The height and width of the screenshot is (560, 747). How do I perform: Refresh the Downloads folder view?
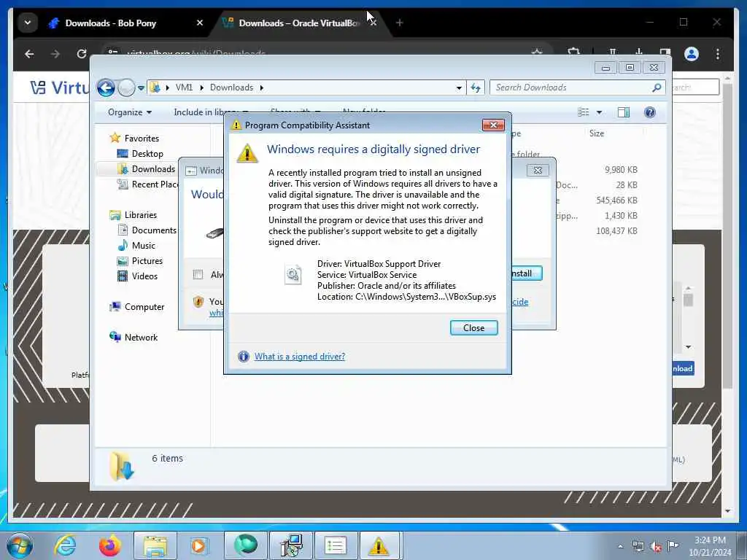point(476,87)
